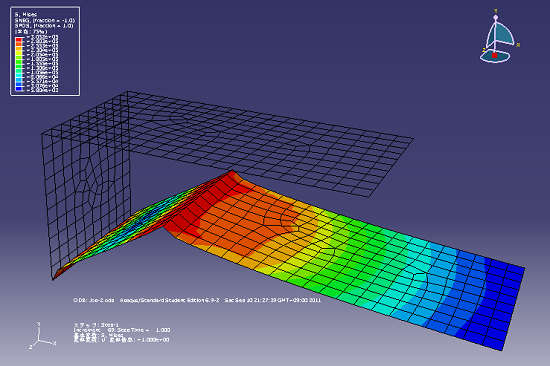Click the cyan swatch in legend

point(20,75)
